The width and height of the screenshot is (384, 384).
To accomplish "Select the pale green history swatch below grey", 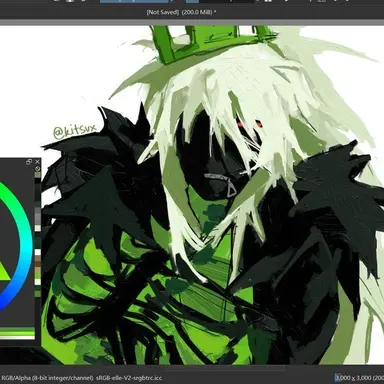I will click(37, 228).
